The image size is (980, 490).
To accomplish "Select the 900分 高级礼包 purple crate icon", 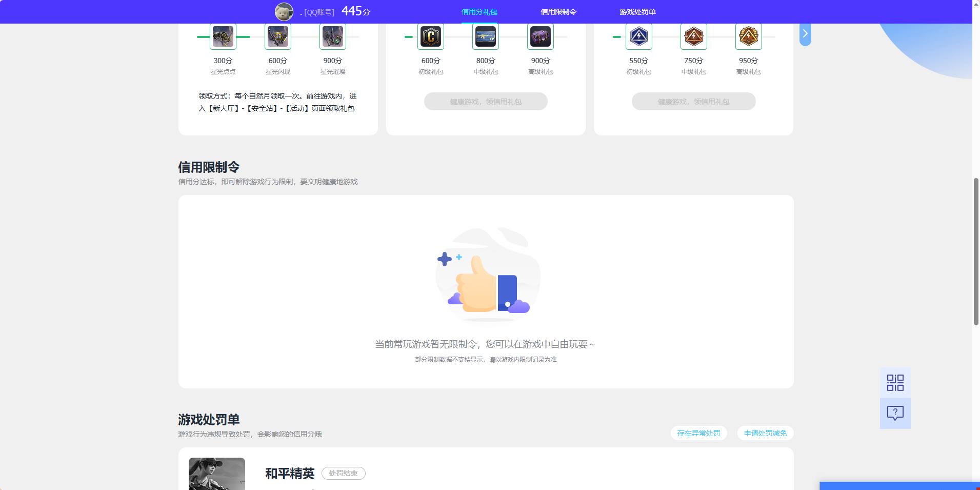I will coord(541,36).
